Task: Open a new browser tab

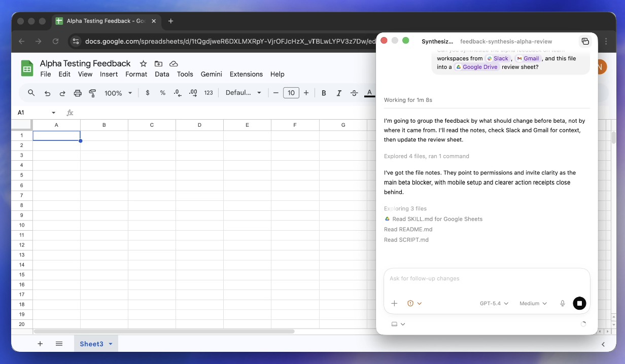Action: tap(170, 21)
